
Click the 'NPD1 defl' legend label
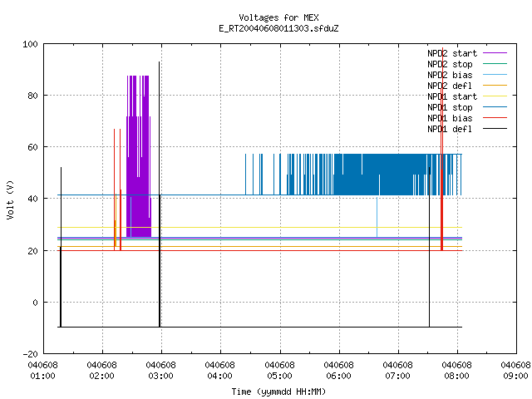click(450, 130)
